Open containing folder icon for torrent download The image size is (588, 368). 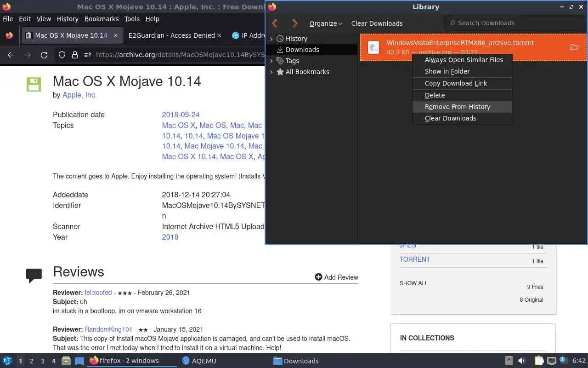tap(574, 47)
